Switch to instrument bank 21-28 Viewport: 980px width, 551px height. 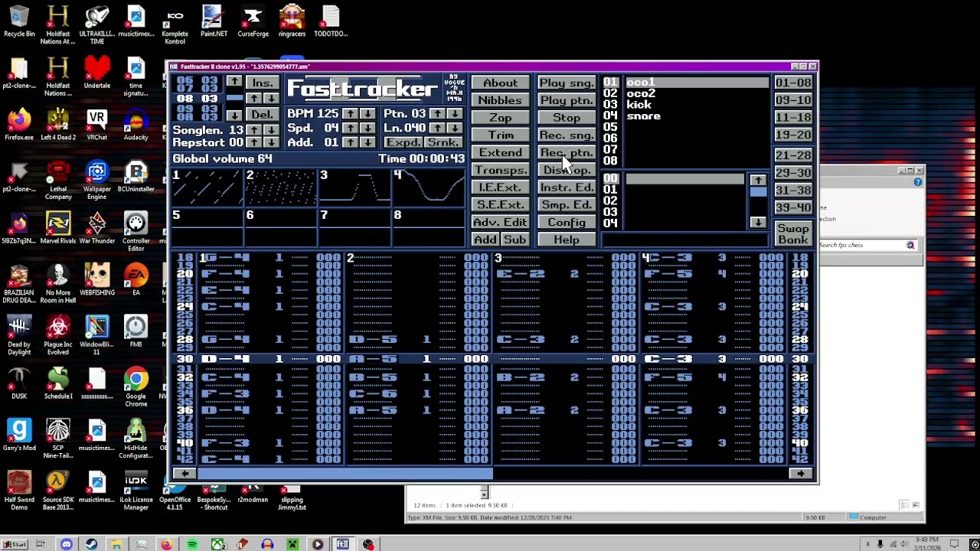tap(793, 155)
